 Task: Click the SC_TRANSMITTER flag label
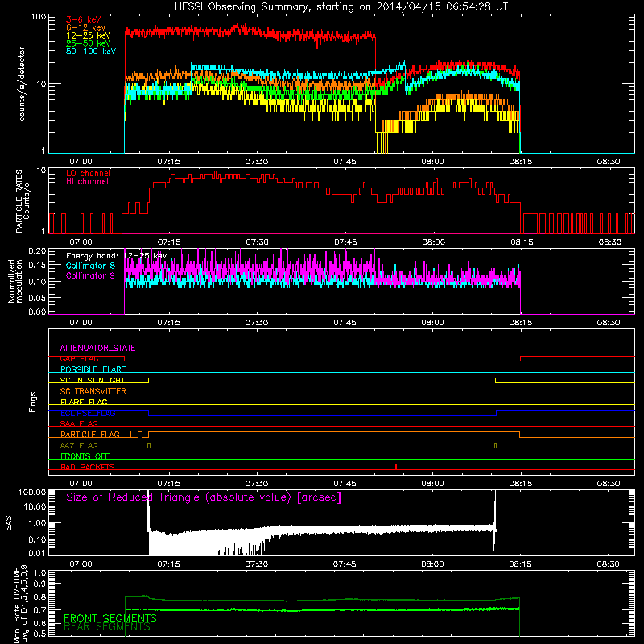[93, 391]
